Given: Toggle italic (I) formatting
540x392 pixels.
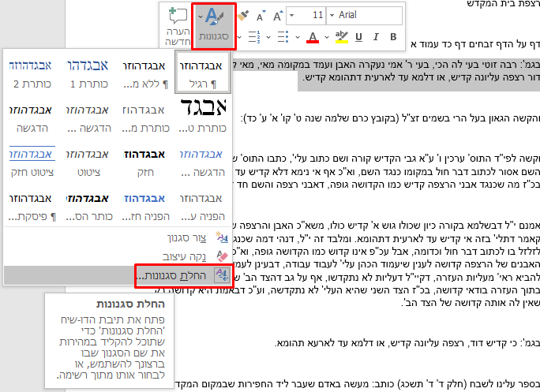Looking at the screenshot, I should [x=376, y=36].
